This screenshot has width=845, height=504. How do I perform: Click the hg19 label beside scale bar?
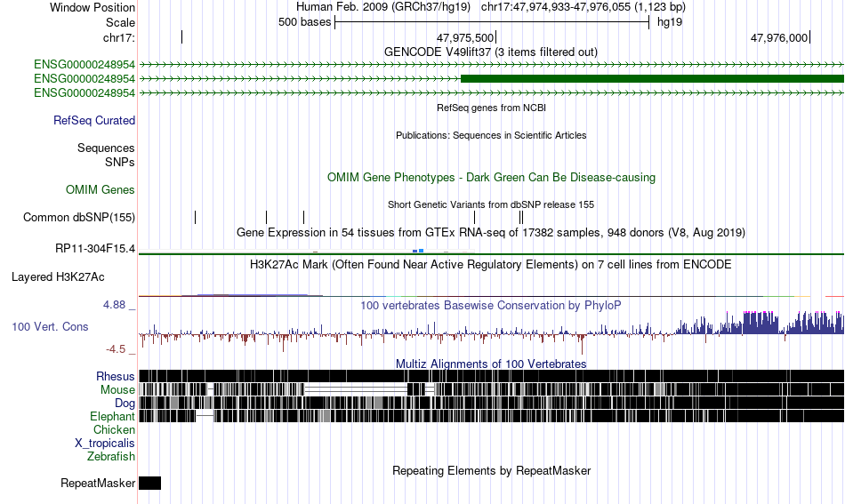pyautogui.click(x=669, y=22)
